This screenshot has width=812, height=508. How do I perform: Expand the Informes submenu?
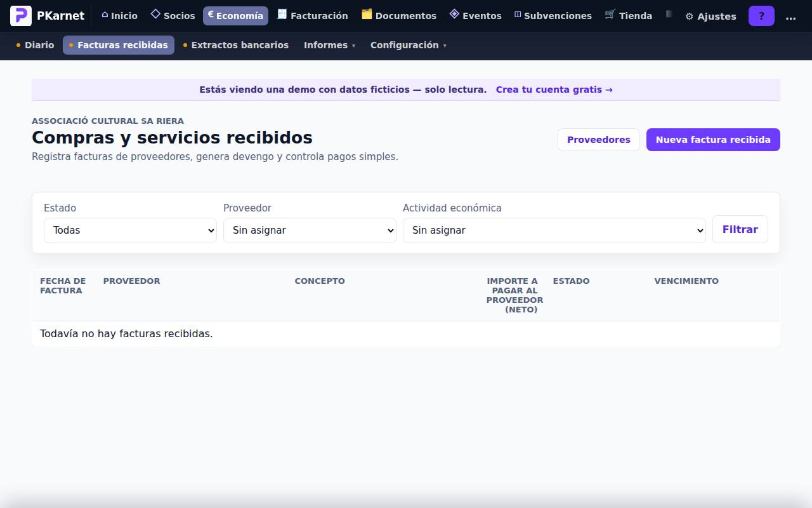tap(330, 45)
